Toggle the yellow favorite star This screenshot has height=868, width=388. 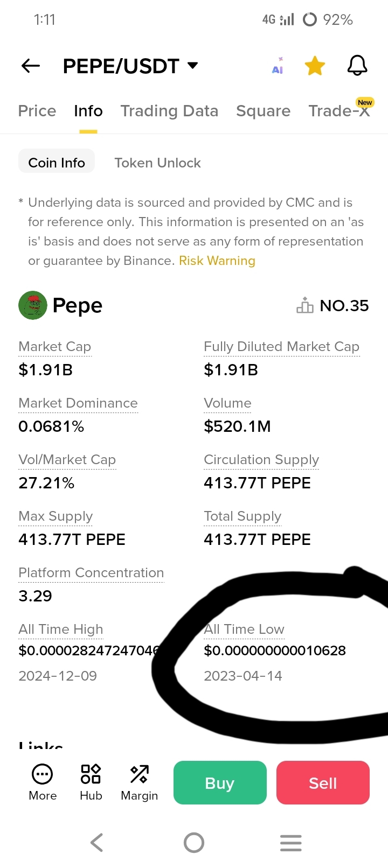tap(315, 66)
